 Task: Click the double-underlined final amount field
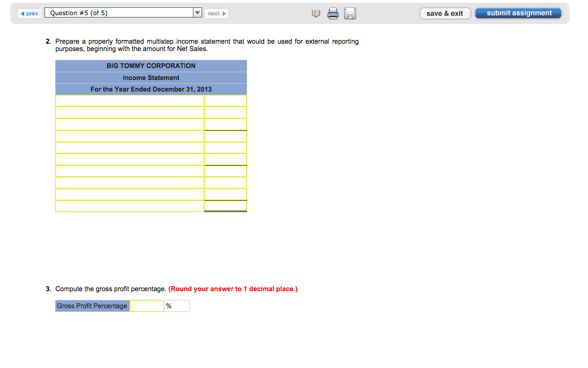point(226,206)
